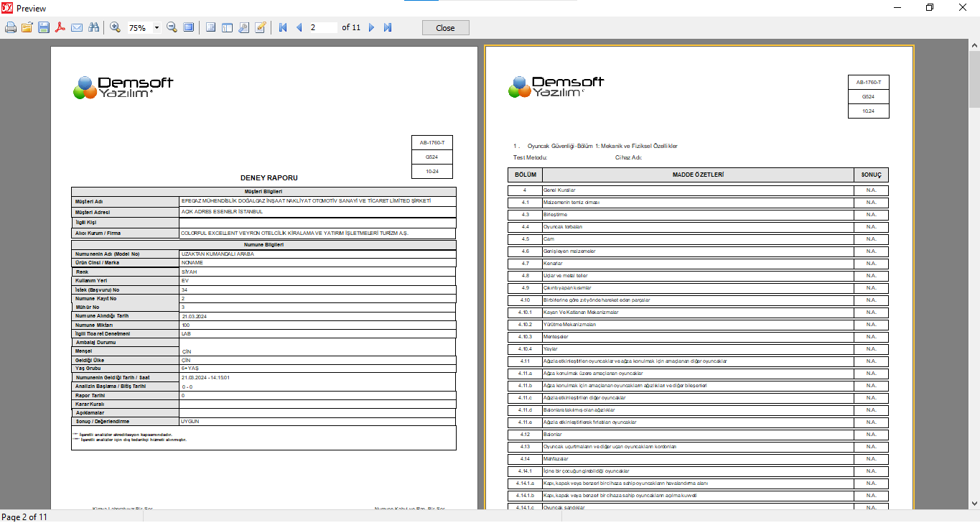980x523 pixels.
Task: Select the left report page thumbnail
Action: click(x=263, y=279)
